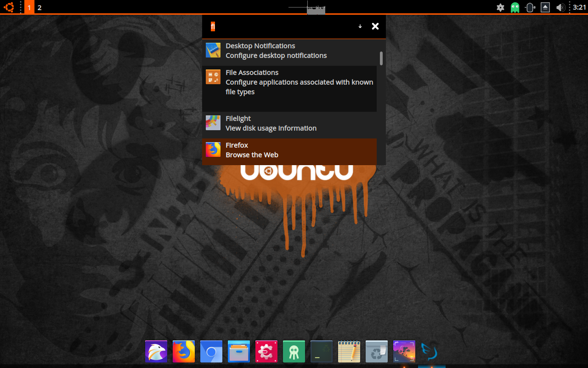
Task: Open the notepad with pencil dock icon
Action: [349, 351]
